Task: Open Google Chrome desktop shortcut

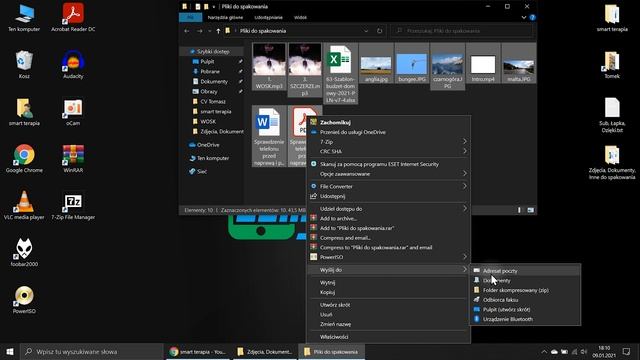Action: 24,158
